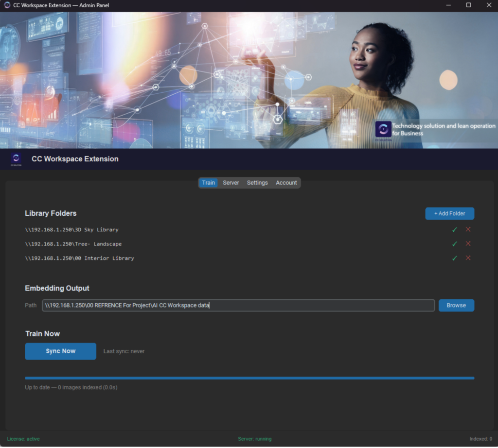This screenshot has width=498, height=448.
Task: Click the app icon in the title bar
Action: pos(7,5)
